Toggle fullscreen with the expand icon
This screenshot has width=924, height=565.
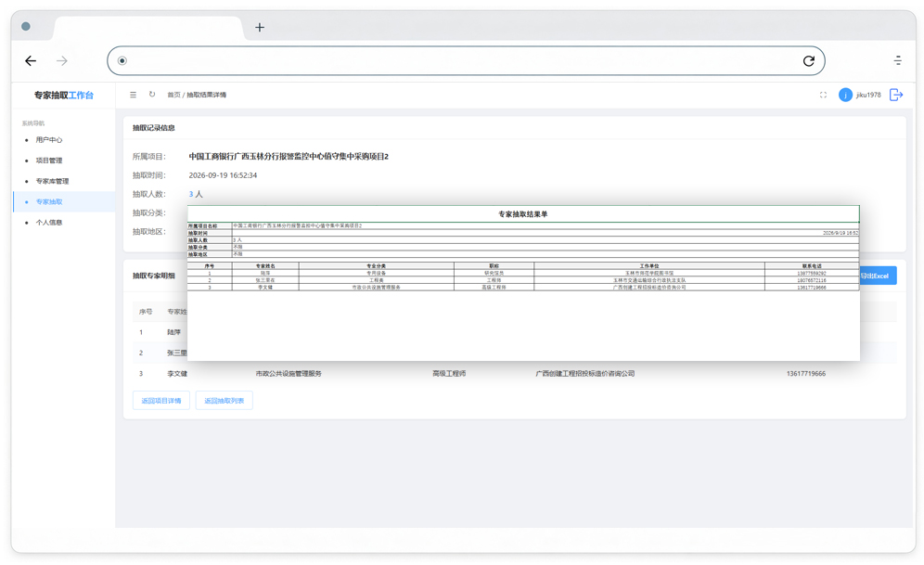pyautogui.click(x=823, y=95)
